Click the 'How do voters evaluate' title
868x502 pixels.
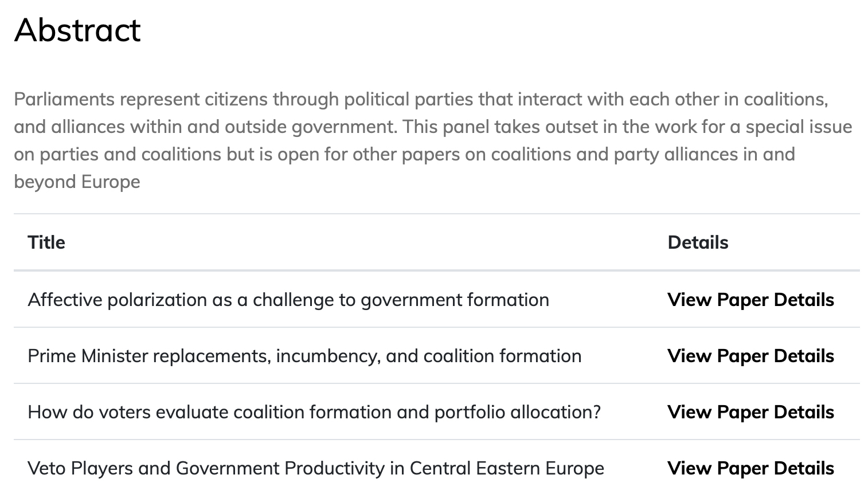[x=314, y=412]
